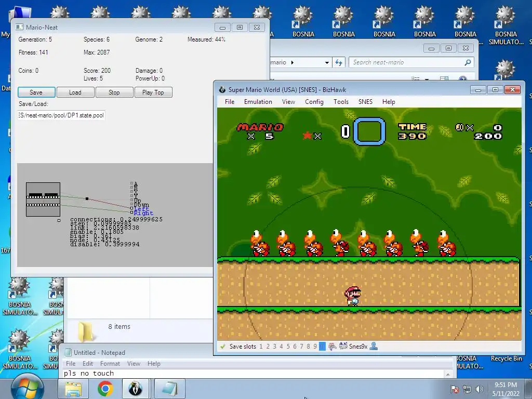Viewport: 532px width, 399px height.
Task: Open the Notepad View menu
Action: coord(134,363)
